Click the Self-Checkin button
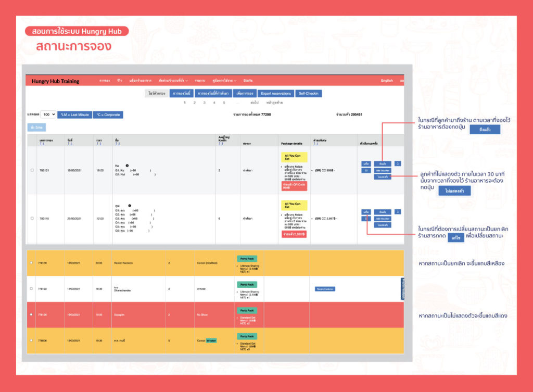 point(309,94)
